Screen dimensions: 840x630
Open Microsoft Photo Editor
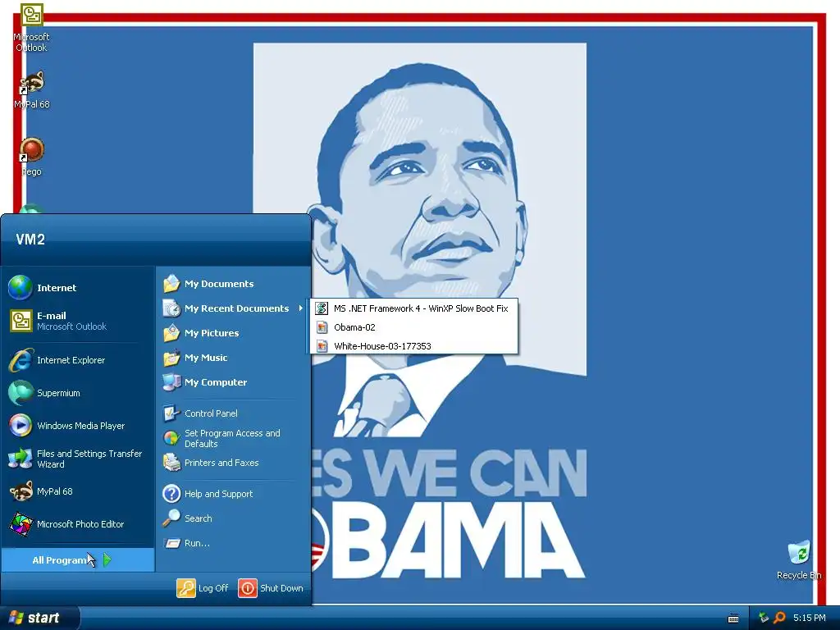pos(78,524)
